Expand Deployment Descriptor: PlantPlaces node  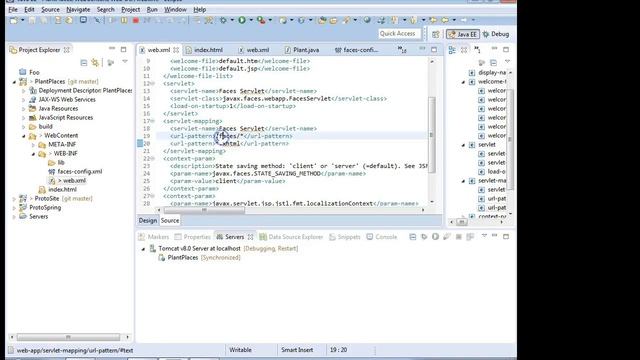click(24, 91)
